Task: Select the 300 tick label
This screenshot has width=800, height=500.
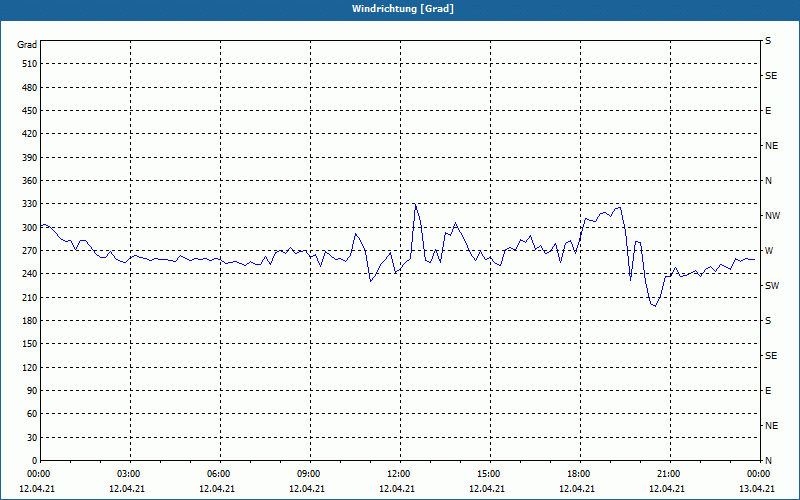Action: point(30,228)
